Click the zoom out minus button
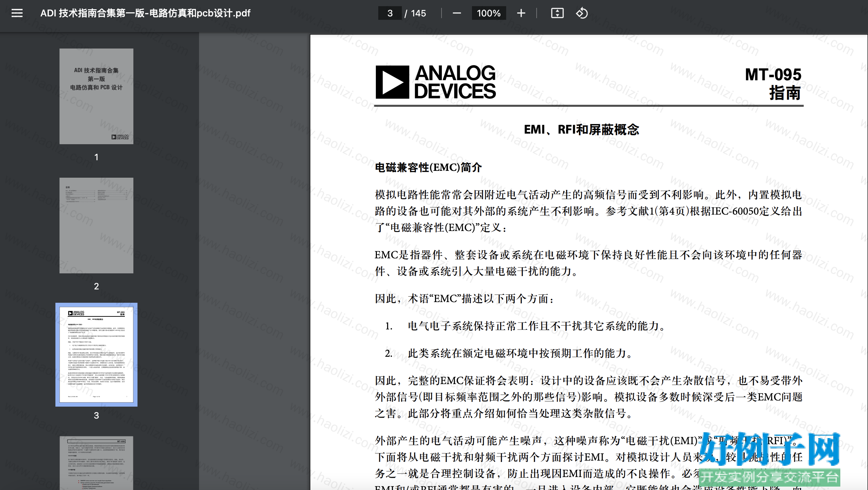The height and width of the screenshot is (490, 868). pyautogui.click(x=457, y=13)
